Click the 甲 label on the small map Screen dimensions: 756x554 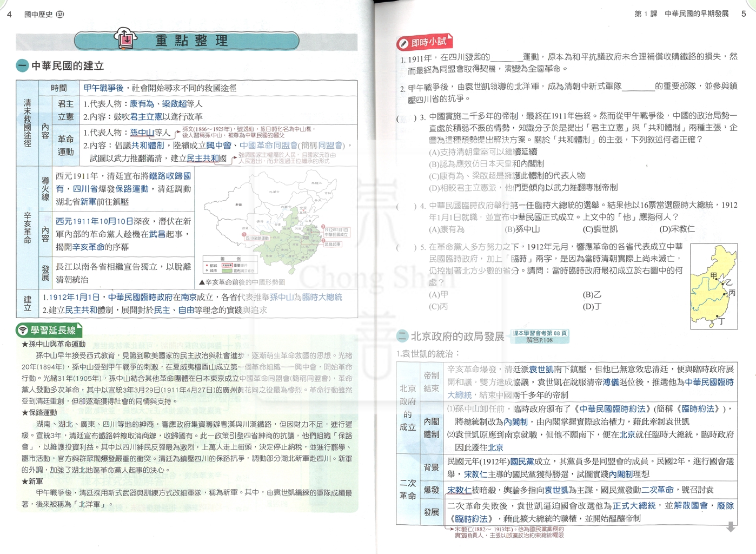pos(714,276)
